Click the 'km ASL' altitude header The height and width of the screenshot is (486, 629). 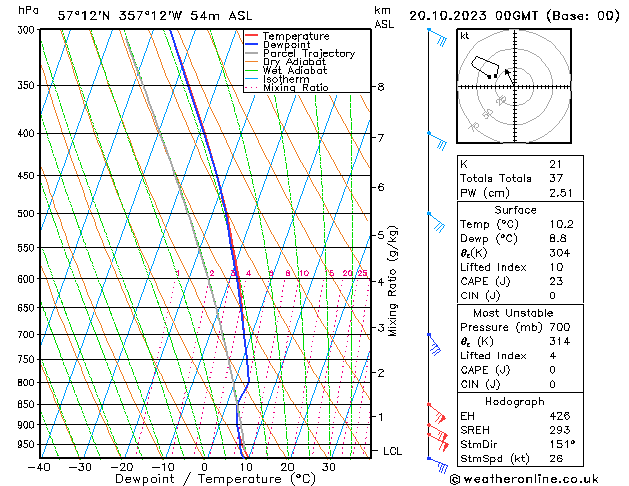pos(384,17)
